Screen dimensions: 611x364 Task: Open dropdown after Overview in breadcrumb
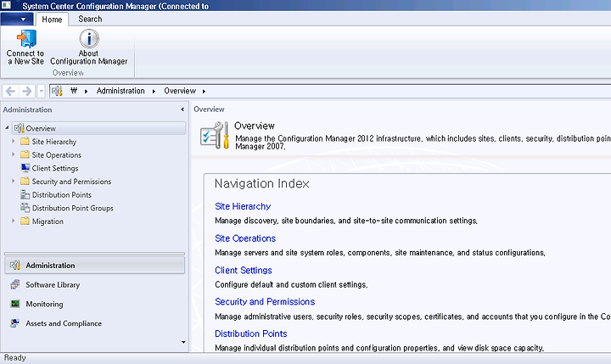point(204,91)
